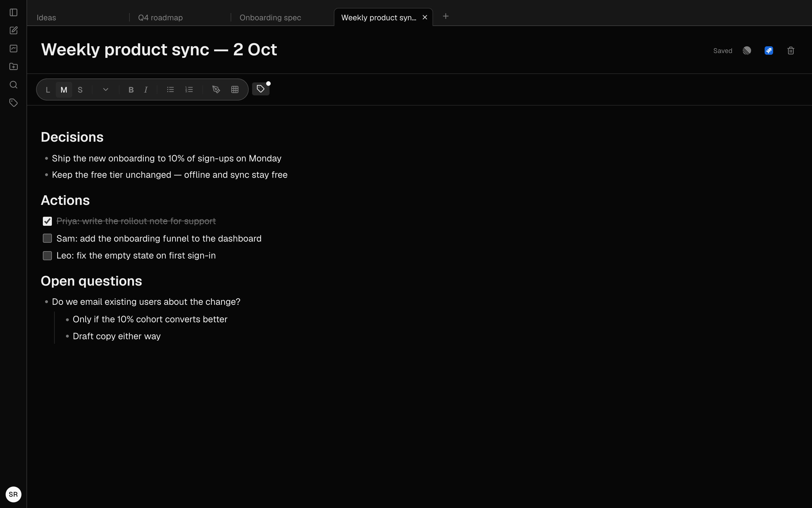The height and width of the screenshot is (508, 812).
Task: Click the Decisions heading
Action: click(x=72, y=137)
